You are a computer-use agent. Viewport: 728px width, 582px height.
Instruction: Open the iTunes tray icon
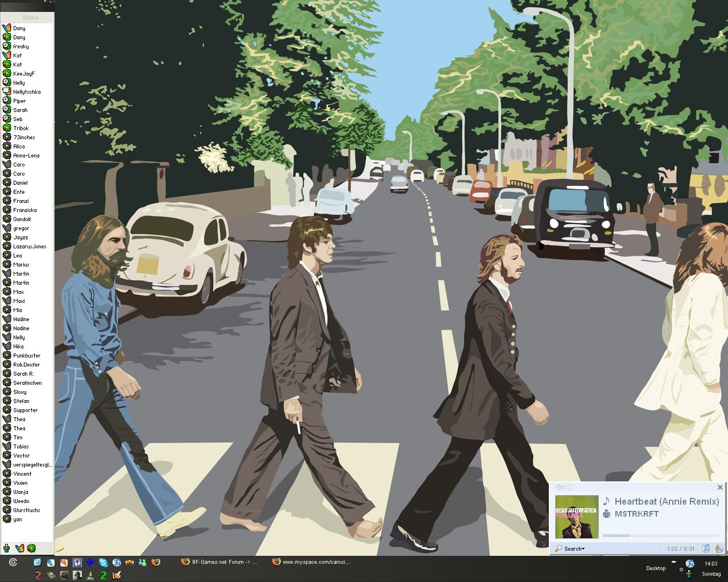pyautogui.click(x=690, y=563)
